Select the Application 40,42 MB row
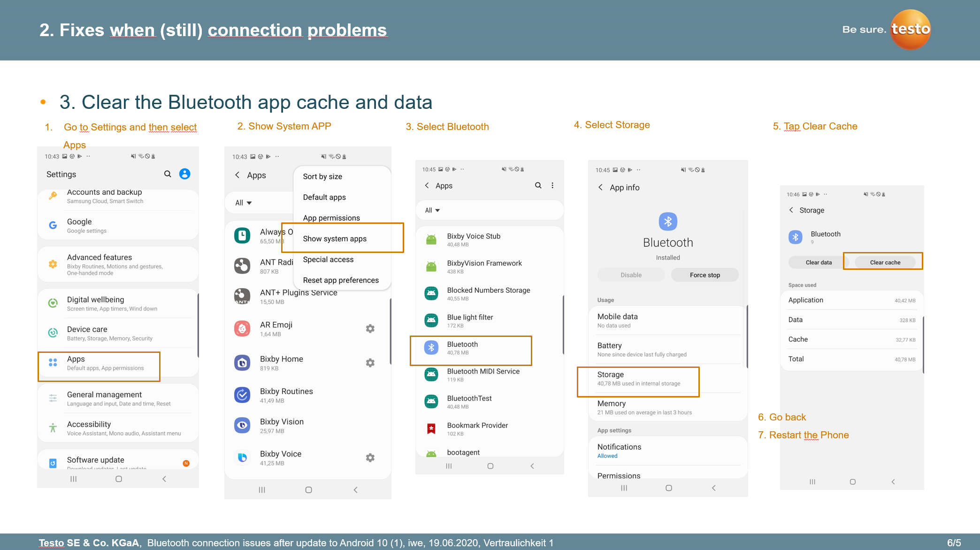The image size is (980, 550). tap(852, 300)
